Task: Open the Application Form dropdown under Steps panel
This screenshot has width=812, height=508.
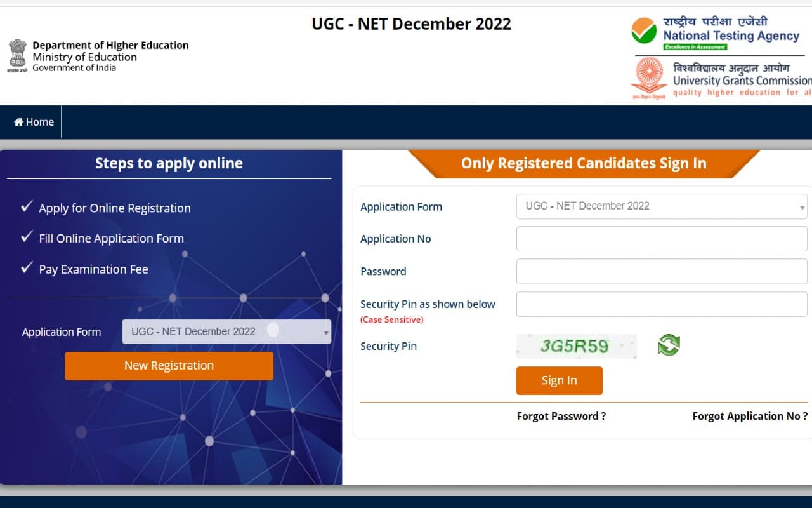Action: tap(226, 331)
